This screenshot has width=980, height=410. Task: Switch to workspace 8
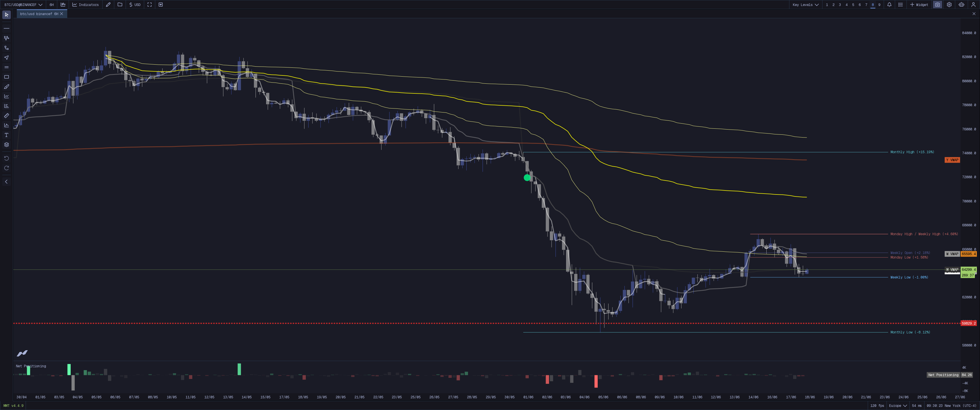tap(873, 5)
